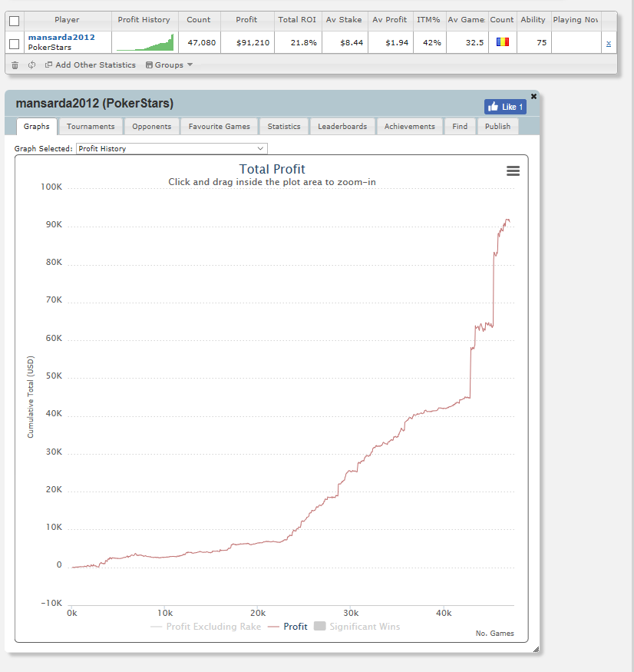Click the Profit History sparkline thumbnail
The height and width of the screenshot is (672, 634).
click(145, 42)
